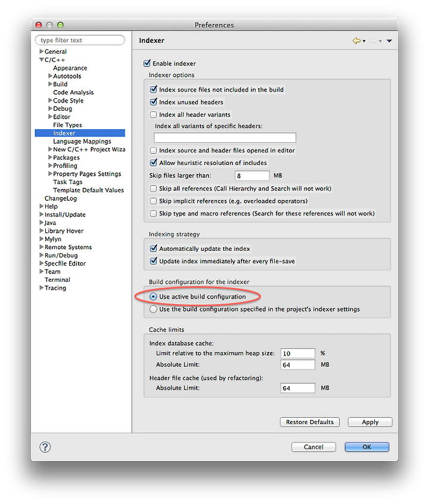Check Index source and header files opened in editor
Screen dimensions: 429x504
(153, 150)
